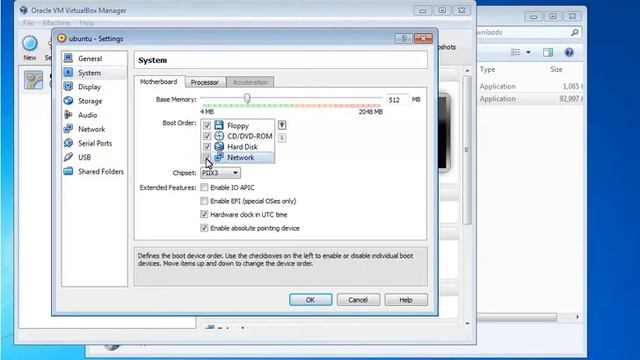
Task: Click the Base Memory slider handle
Action: pos(247,98)
